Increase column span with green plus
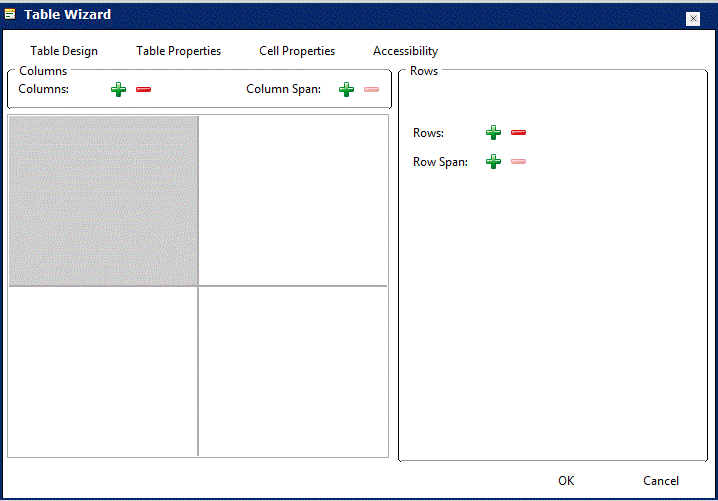The height and width of the screenshot is (501, 718). coord(346,90)
